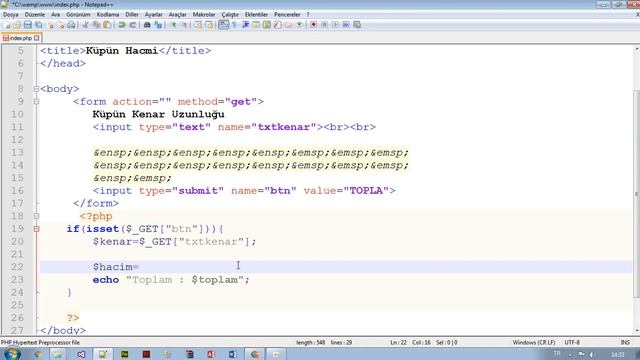This screenshot has height=360, width=640.
Task: Click UTF-8 encoding in status bar
Action: (x=572, y=342)
